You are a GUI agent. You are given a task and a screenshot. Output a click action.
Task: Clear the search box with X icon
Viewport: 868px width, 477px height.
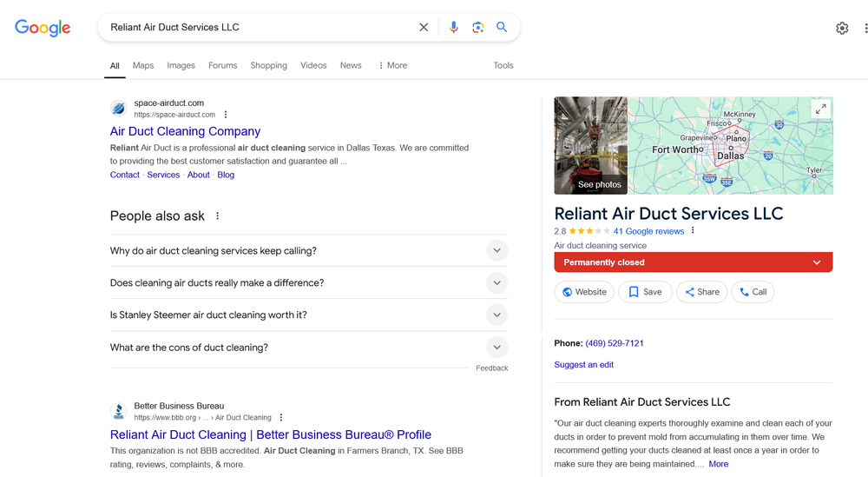coord(424,27)
